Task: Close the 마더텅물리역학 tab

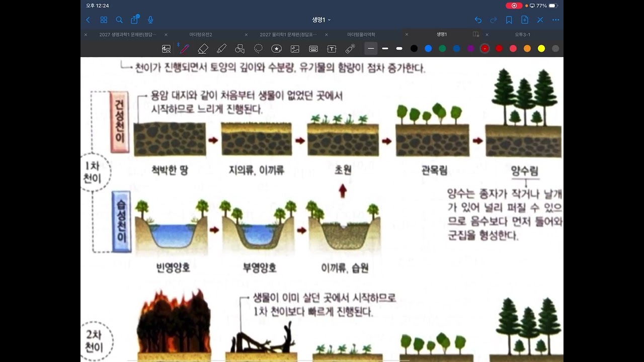Action: 326,35
